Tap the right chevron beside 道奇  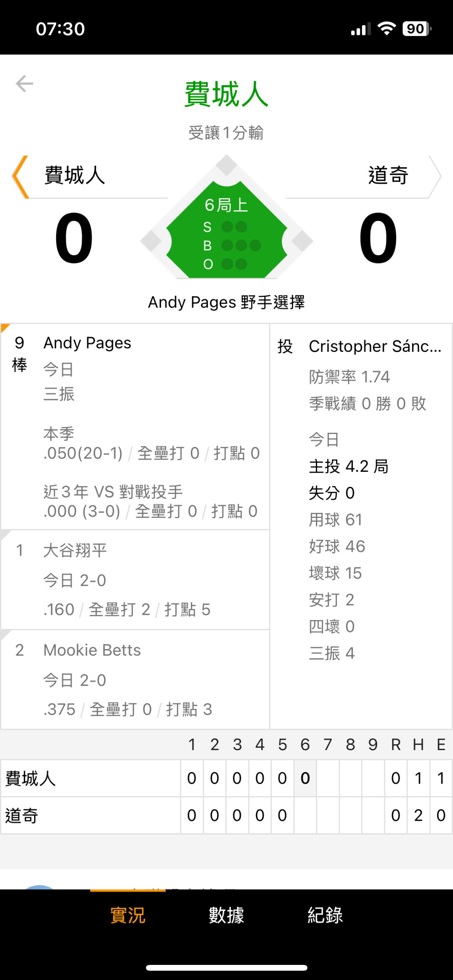tap(435, 177)
